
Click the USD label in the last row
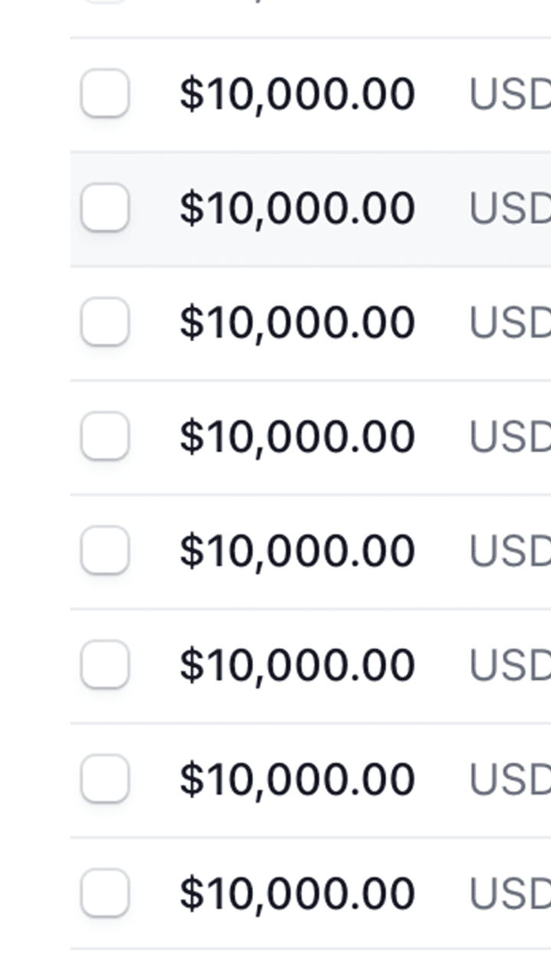pos(510,893)
